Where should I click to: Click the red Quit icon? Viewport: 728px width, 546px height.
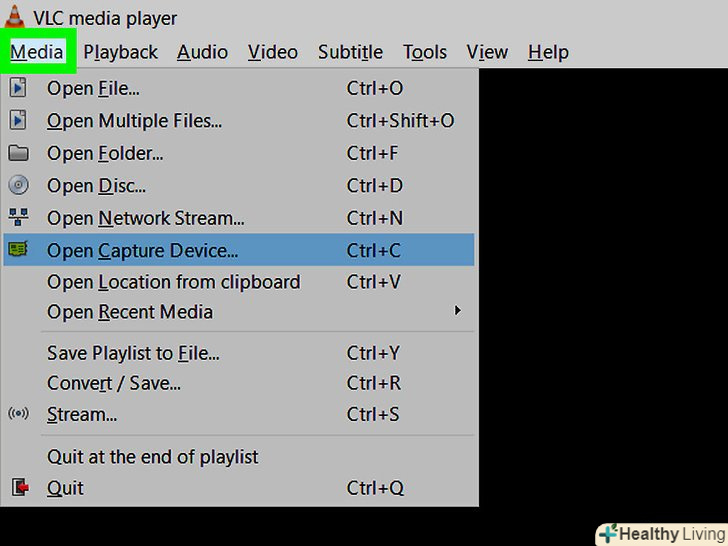18,488
